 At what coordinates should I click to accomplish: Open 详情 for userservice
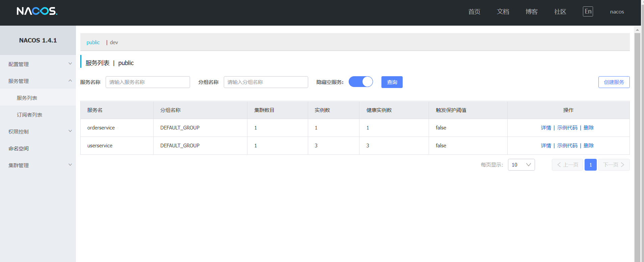[546, 146]
